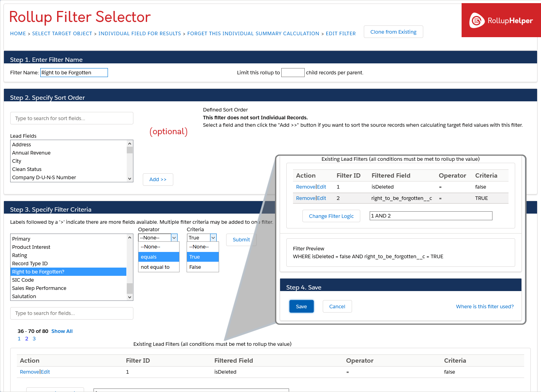Click the Add >> button
Image resolution: width=541 pixels, height=392 pixels.
[x=158, y=180]
